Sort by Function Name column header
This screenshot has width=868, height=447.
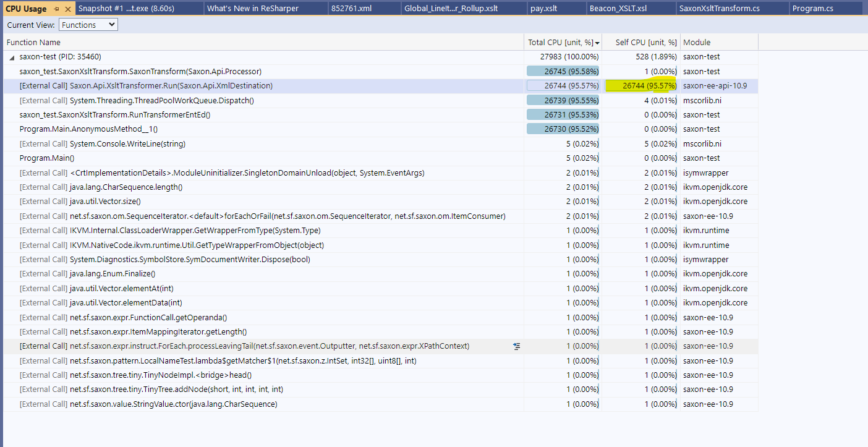coord(263,43)
